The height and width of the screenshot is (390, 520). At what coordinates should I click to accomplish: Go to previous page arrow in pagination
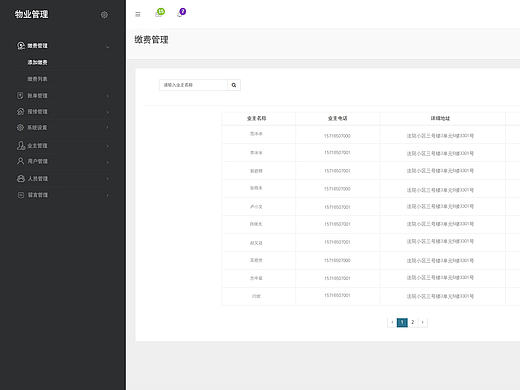392,322
